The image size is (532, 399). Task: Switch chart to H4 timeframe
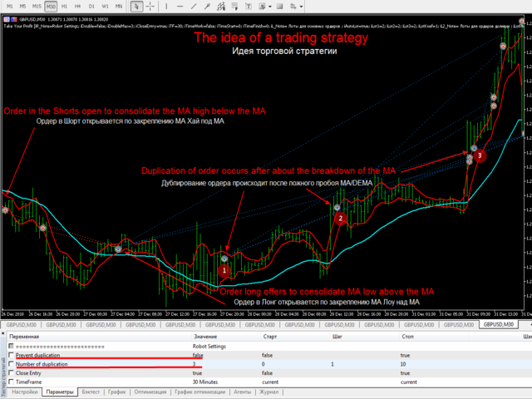[x=77, y=6]
